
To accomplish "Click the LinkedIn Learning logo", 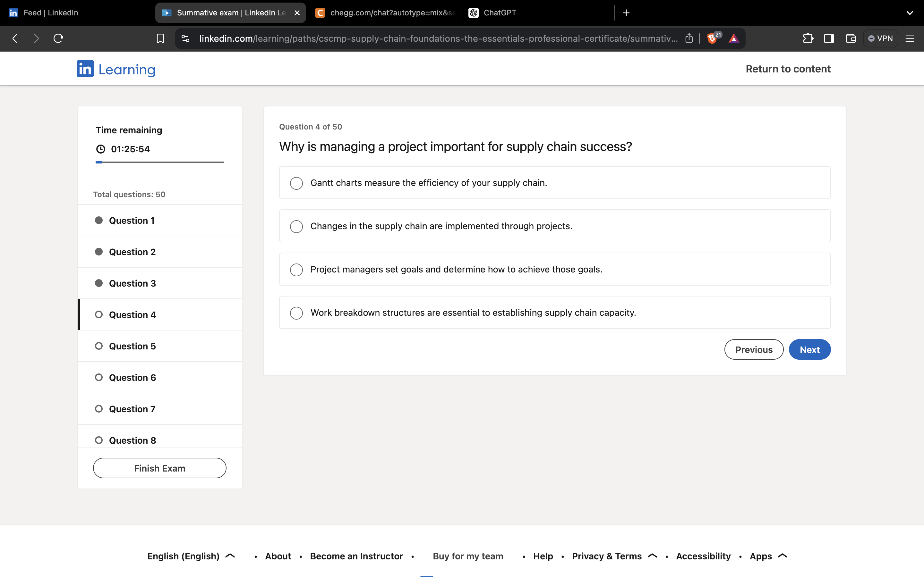I will pyautogui.click(x=116, y=69).
